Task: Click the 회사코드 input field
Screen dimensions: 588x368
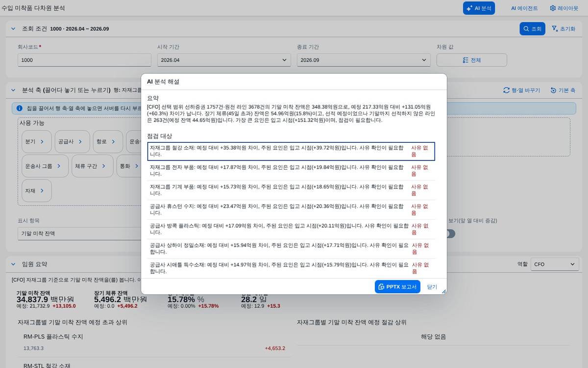Action: tap(84, 60)
